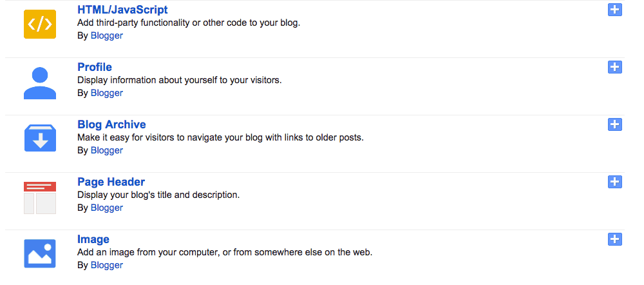Add the HTML/JavaScript gadget with plus button

coord(615,10)
